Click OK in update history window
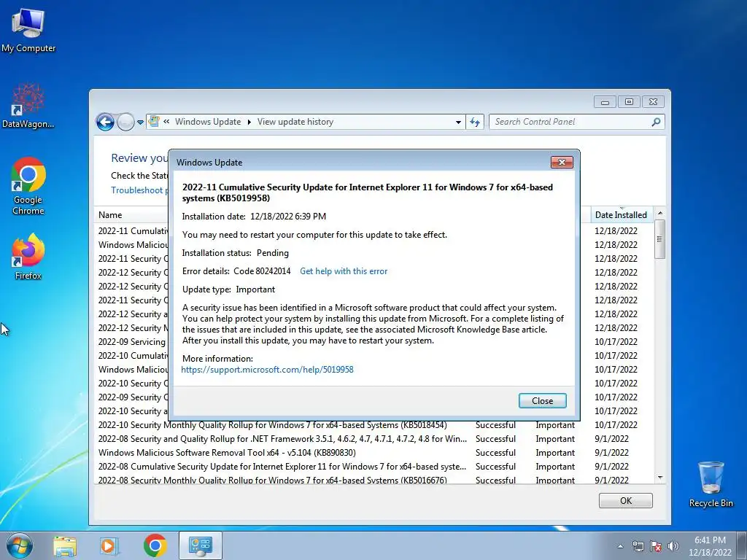This screenshot has height=560, width=747. coord(625,500)
